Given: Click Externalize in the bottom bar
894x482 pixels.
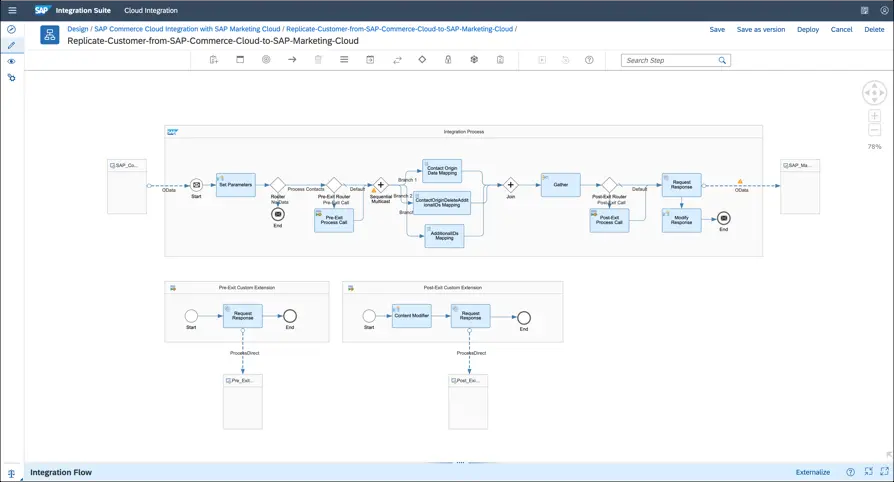Looking at the screenshot, I should click(x=812, y=472).
